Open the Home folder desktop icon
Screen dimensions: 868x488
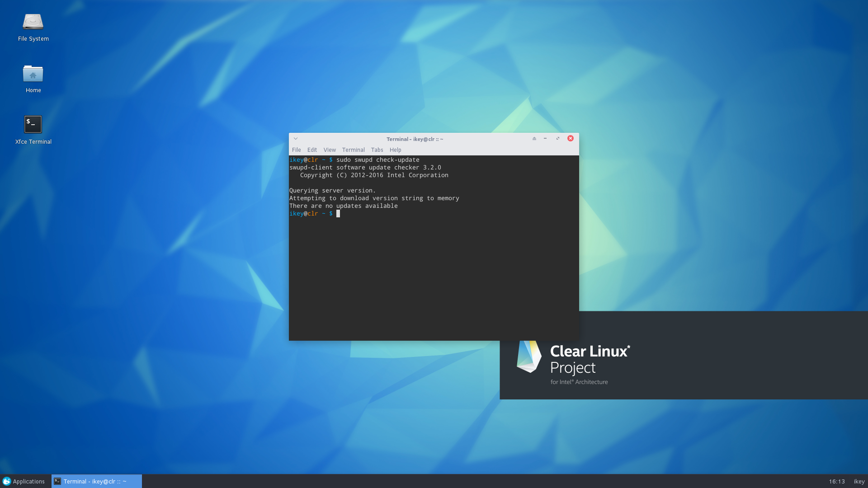pos(33,79)
